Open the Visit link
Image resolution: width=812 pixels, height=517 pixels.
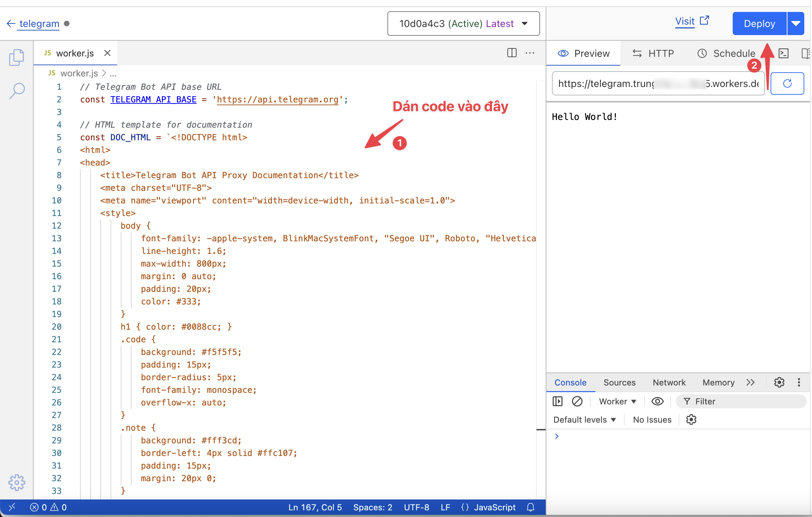pyautogui.click(x=685, y=21)
